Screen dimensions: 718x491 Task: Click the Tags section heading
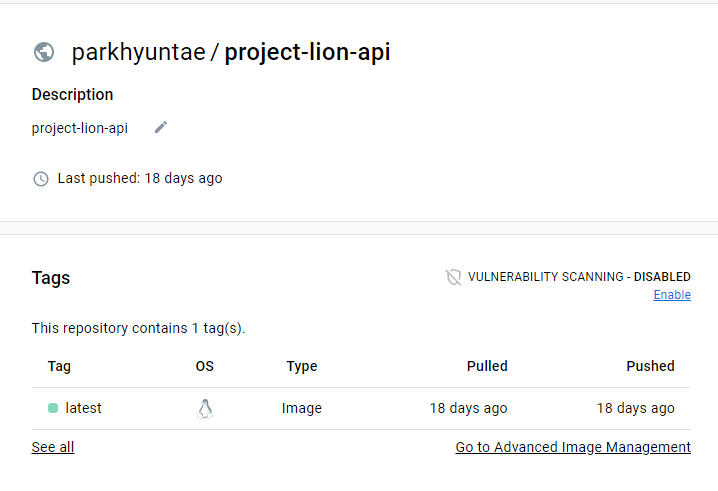tap(51, 278)
